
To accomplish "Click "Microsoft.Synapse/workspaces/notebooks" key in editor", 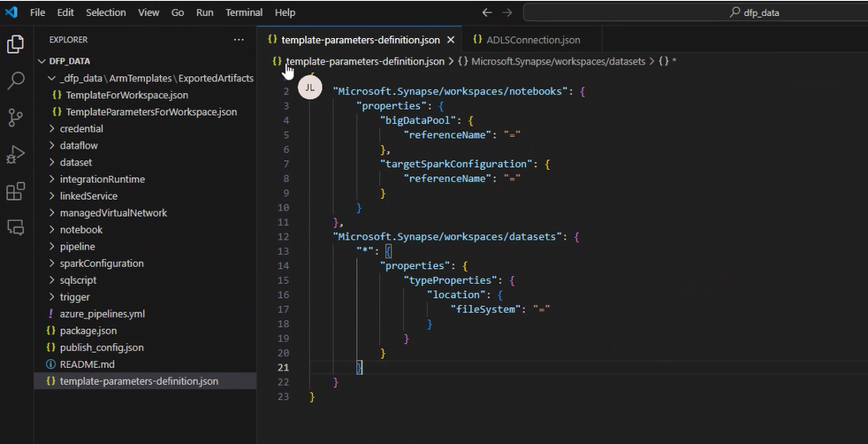I will click(450, 91).
